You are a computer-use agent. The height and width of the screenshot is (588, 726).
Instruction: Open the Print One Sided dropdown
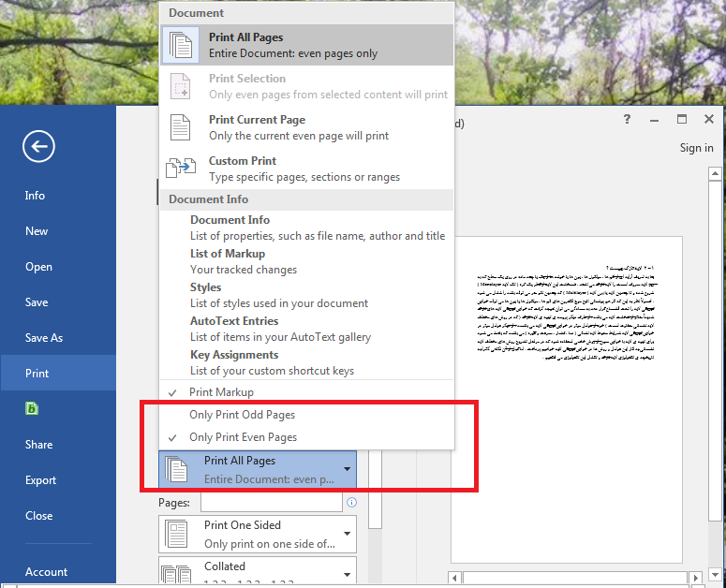point(258,534)
